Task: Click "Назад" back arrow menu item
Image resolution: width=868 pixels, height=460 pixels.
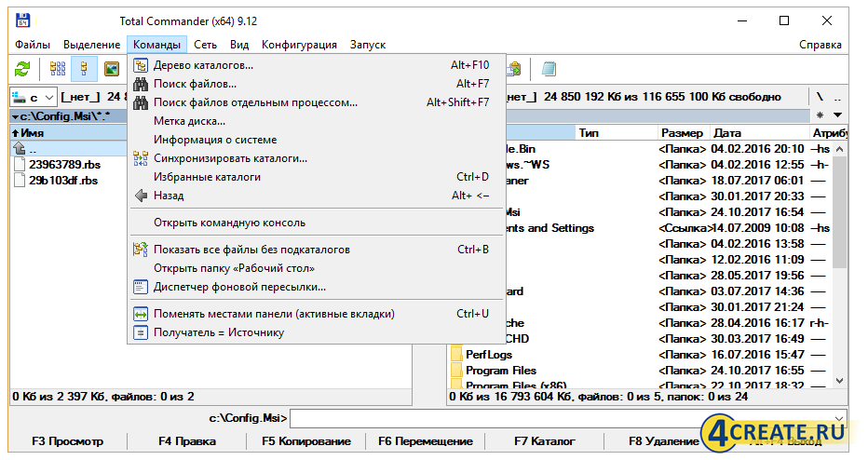Action: pyautogui.click(x=169, y=196)
